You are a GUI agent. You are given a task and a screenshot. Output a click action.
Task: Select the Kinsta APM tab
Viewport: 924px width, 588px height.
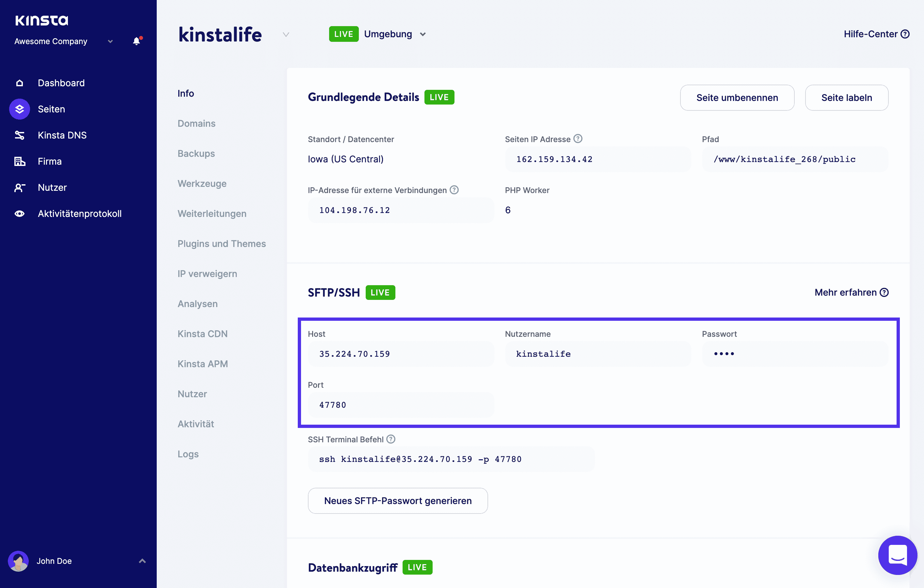(203, 364)
